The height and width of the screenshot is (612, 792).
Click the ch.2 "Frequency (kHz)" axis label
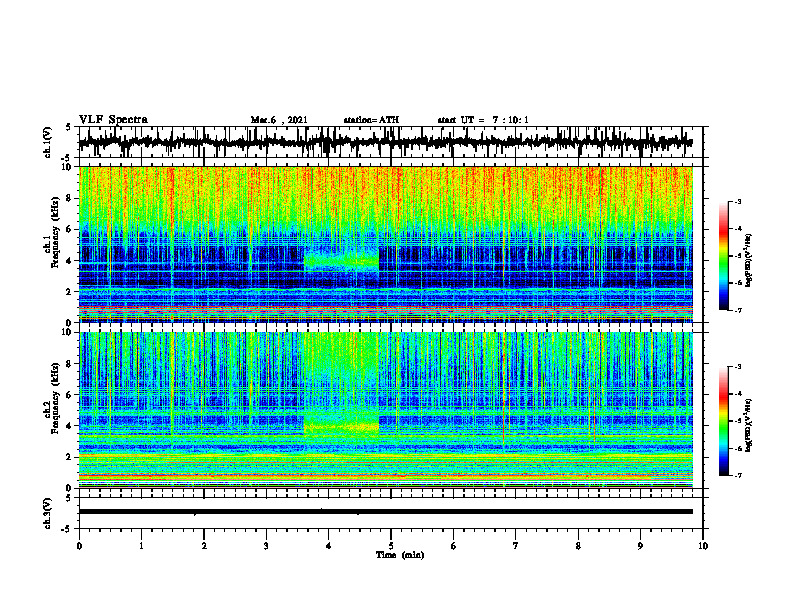point(56,399)
